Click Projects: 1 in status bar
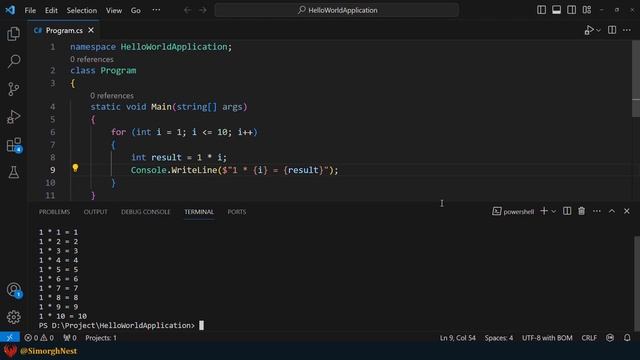 (101, 338)
